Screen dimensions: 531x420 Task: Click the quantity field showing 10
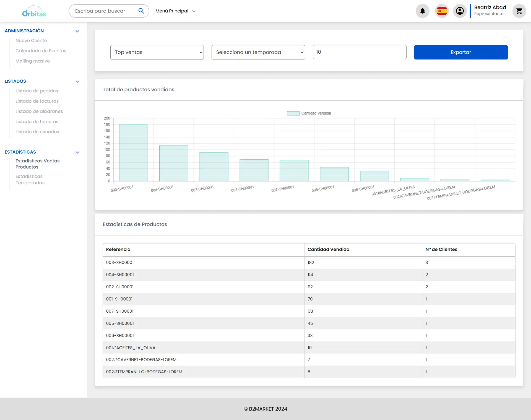click(360, 52)
